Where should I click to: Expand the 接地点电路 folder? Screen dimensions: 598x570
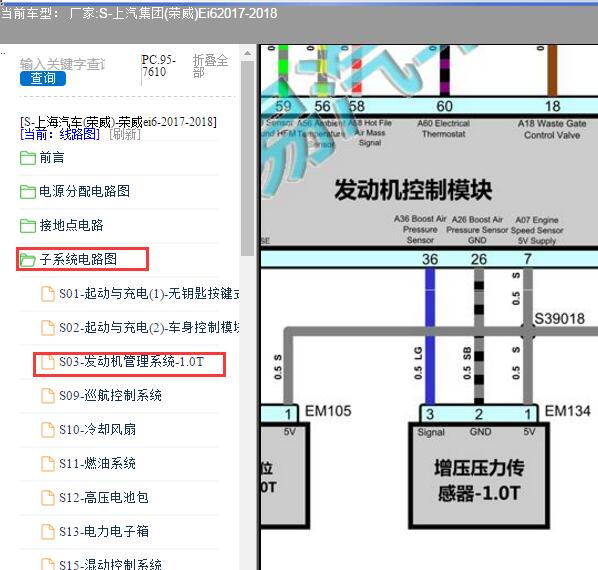coord(71,225)
